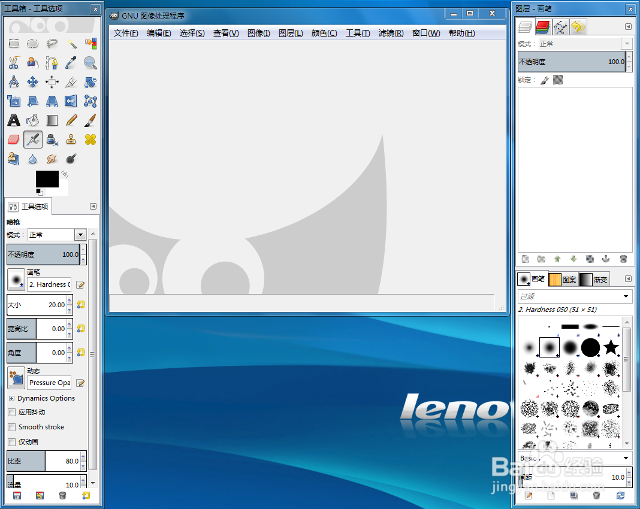Delete layer using trash button
This screenshot has width=640, height=509.
[623, 259]
